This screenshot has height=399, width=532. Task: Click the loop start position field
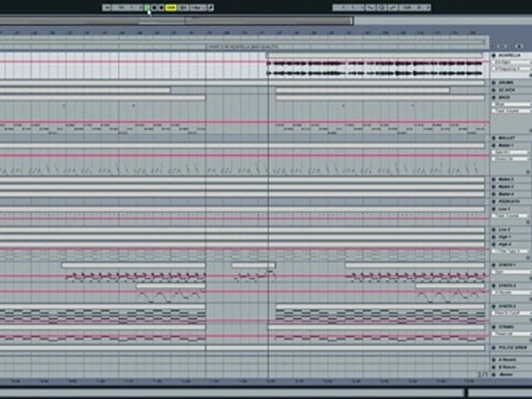349,7
